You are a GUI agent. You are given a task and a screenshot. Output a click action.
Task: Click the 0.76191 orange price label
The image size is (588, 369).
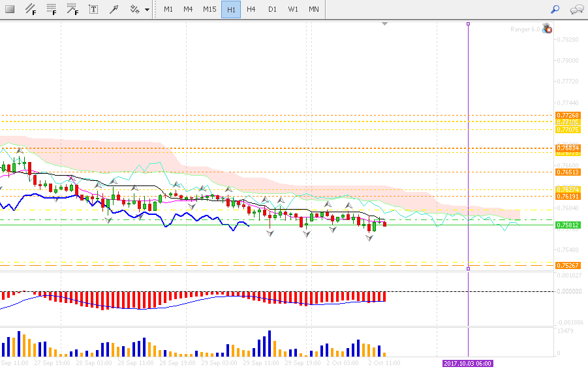(568, 197)
